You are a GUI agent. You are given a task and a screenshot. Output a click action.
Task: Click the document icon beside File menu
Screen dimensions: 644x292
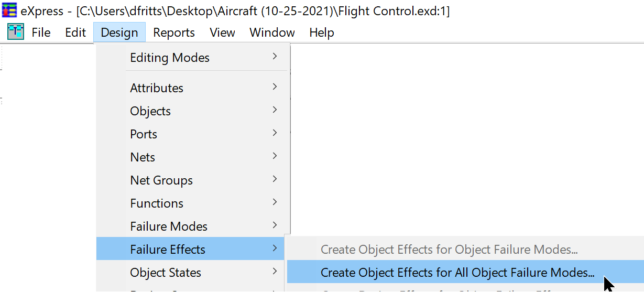[x=16, y=32]
